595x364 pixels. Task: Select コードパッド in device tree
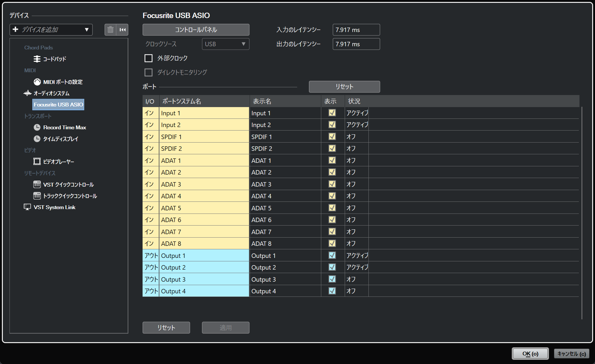pyautogui.click(x=54, y=59)
